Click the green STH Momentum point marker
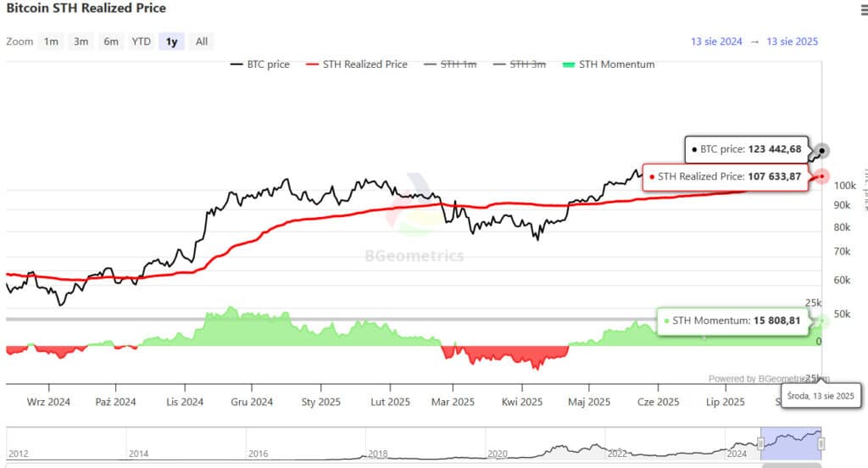Viewport: 868px width, 468px height. coord(821,320)
